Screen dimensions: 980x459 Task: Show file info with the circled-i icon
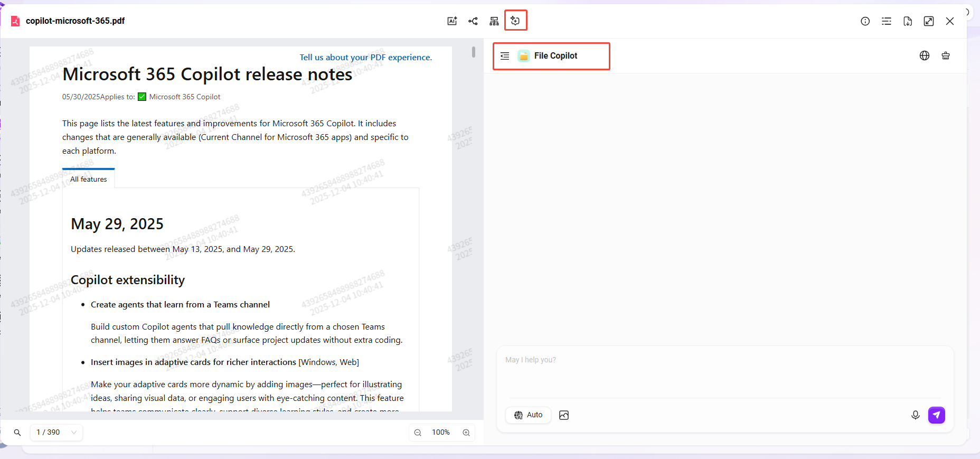click(865, 21)
